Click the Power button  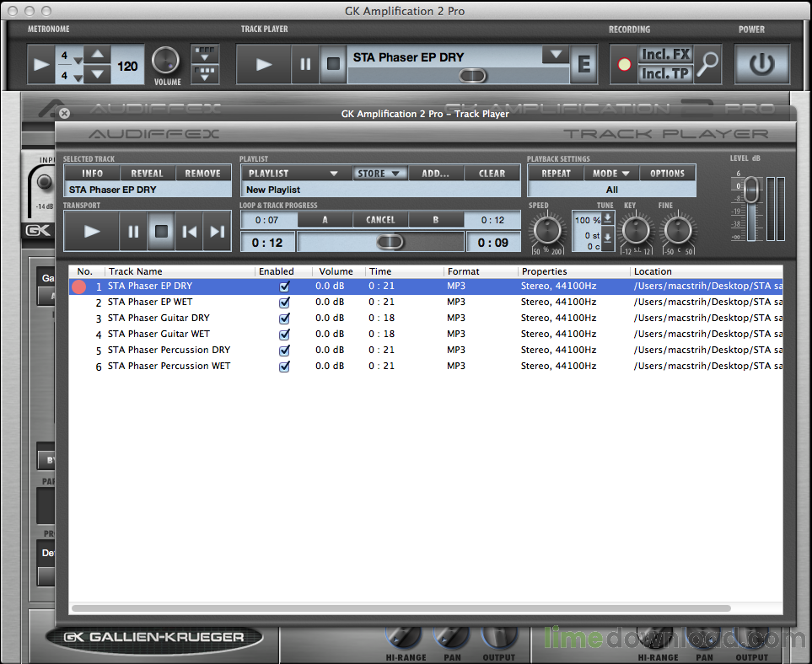point(761,64)
